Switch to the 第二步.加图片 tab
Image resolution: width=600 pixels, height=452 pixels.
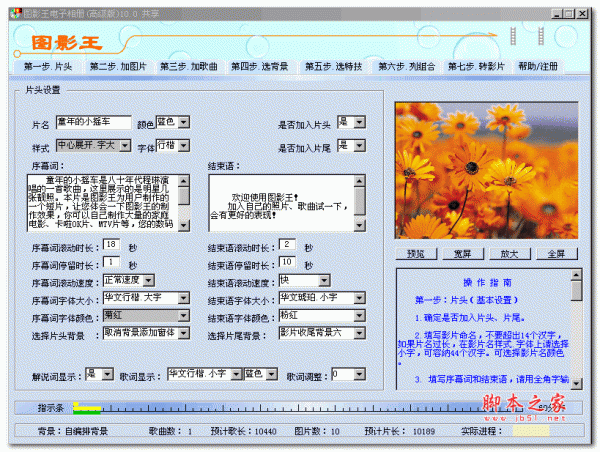[x=118, y=67]
